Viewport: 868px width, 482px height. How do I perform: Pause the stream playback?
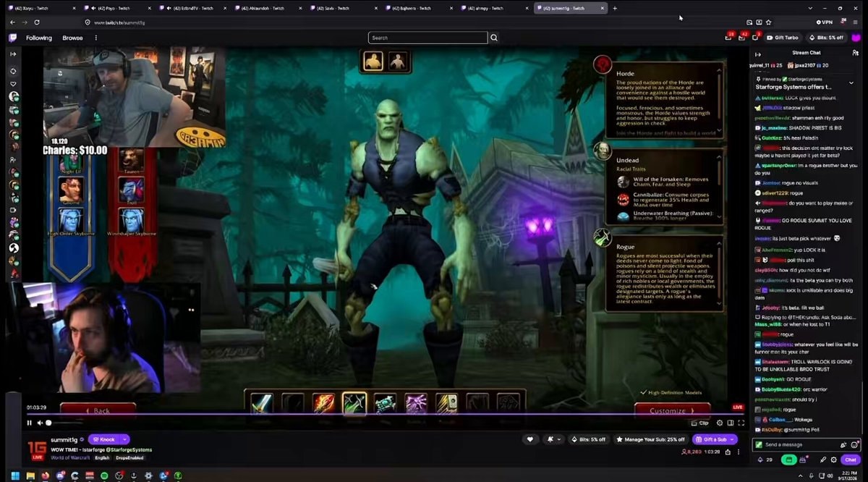(30, 423)
